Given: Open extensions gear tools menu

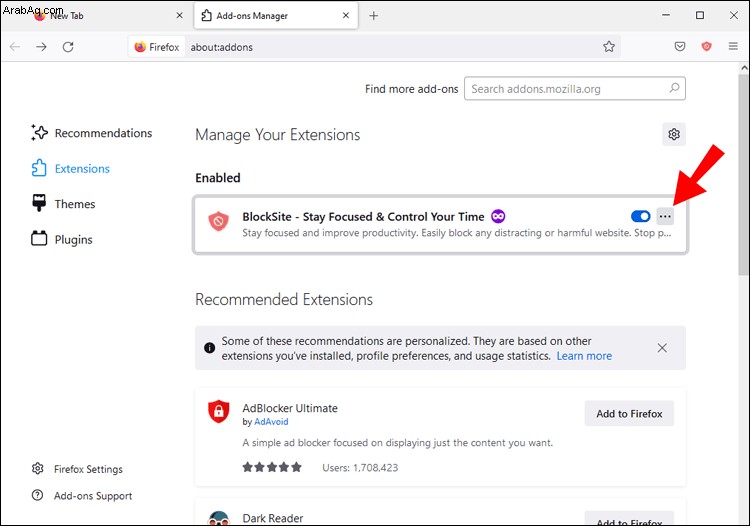Looking at the screenshot, I should pyautogui.click(x=674, y=134).
